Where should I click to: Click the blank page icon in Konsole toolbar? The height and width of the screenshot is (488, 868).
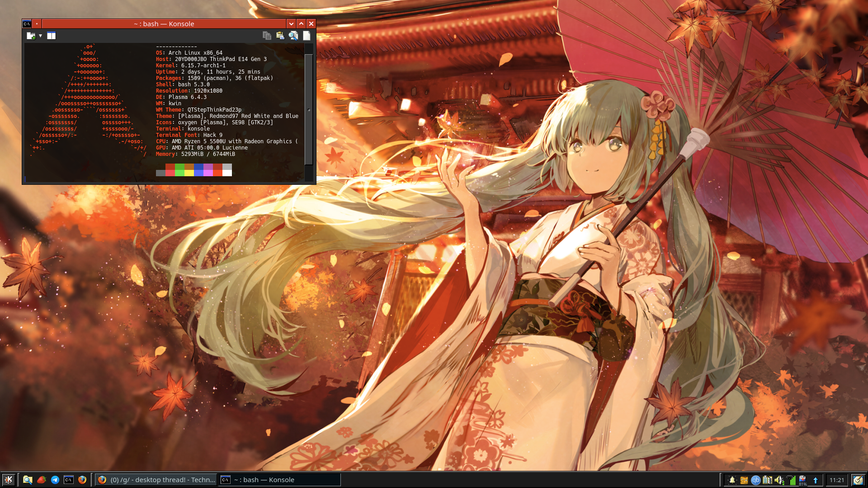[x=307, y=36]
